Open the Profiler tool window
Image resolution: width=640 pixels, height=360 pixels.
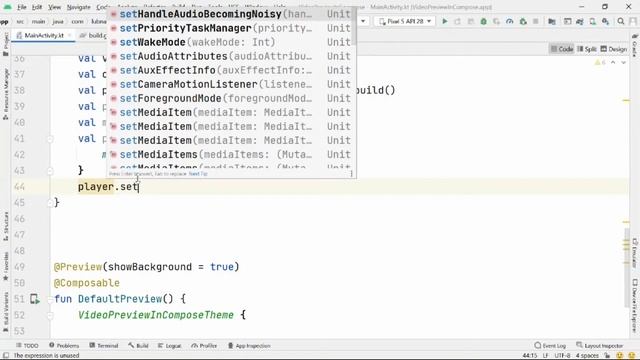coord(204,346)
